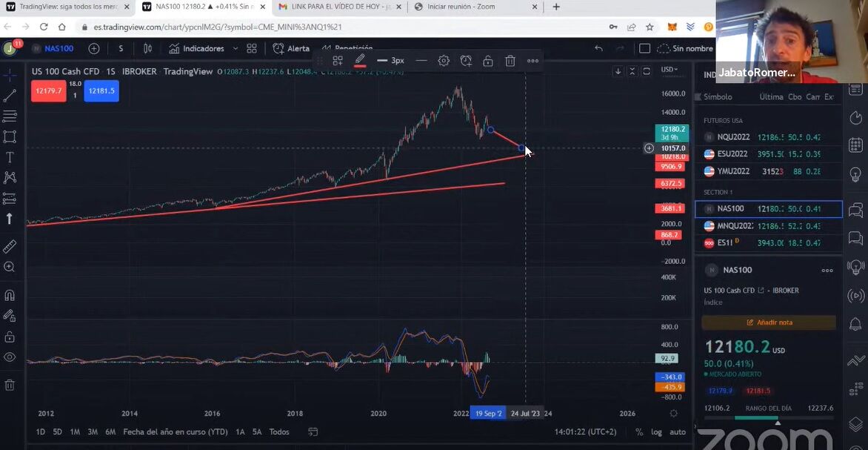The image size is (868, 450).
Task: Toggle the lock on selected drawing
Action: click(488, 61)
